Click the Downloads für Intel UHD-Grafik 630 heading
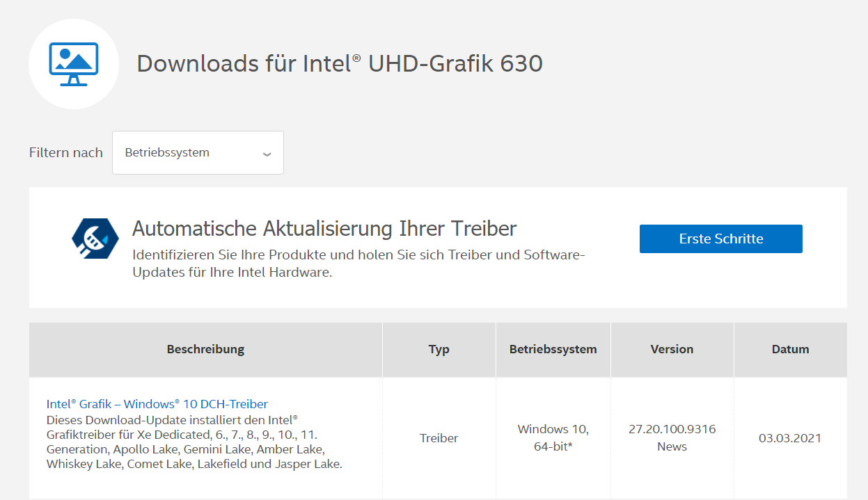This screenshot has height=500, width=868. [x=339, y=63]
